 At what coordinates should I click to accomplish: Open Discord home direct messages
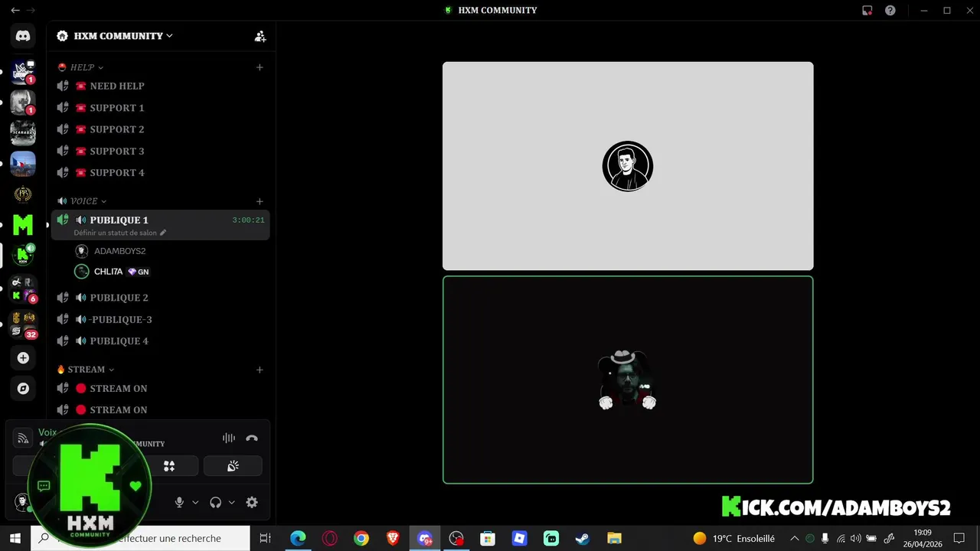(x=23, y=36)
